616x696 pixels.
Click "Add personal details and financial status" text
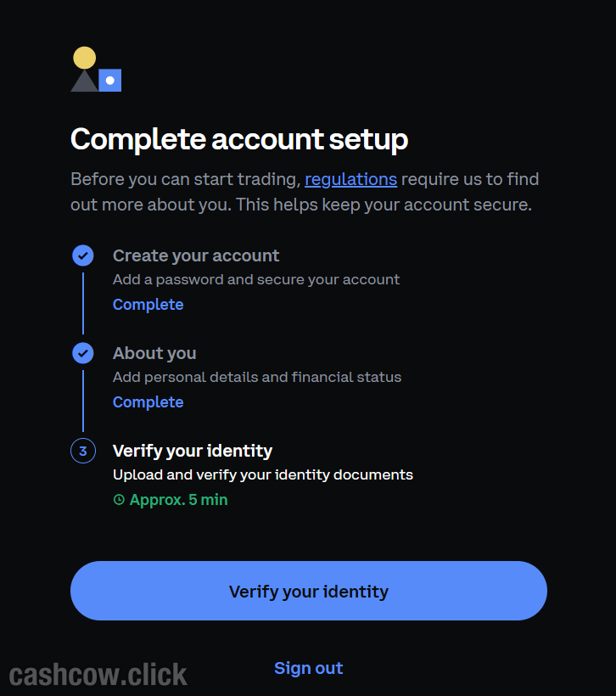tap(257, 377)
